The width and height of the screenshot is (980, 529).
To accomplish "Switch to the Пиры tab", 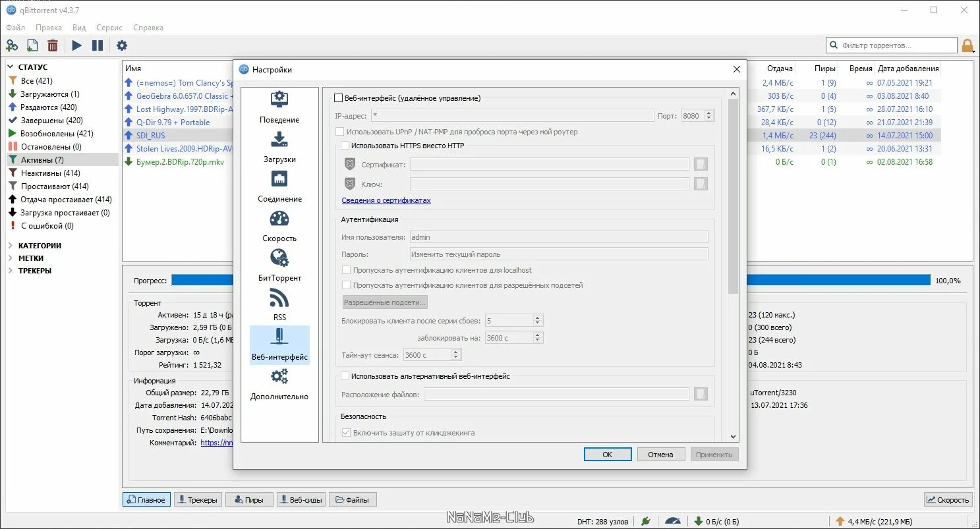I will pos(248,500).
